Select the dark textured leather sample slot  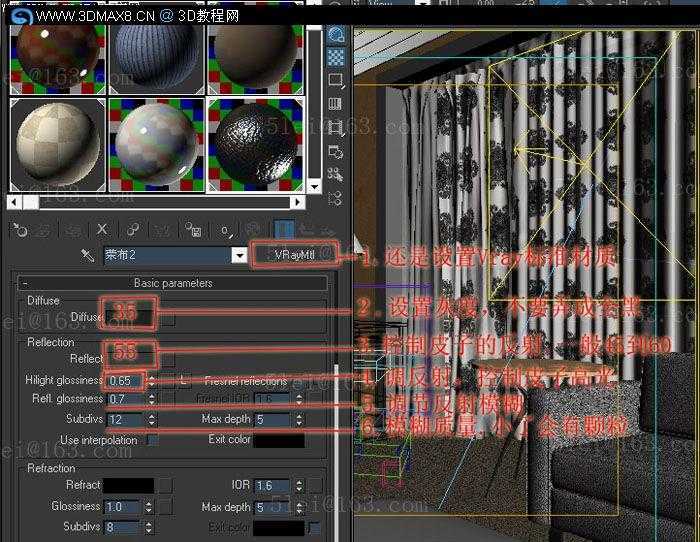point(255,145)
